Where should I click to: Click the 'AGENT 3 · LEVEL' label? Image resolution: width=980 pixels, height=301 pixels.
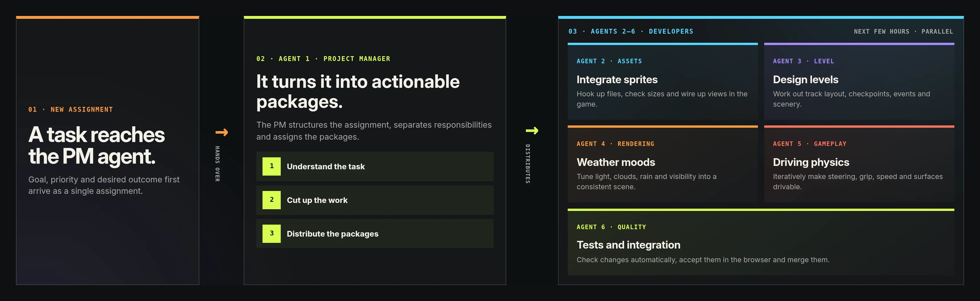803,61
